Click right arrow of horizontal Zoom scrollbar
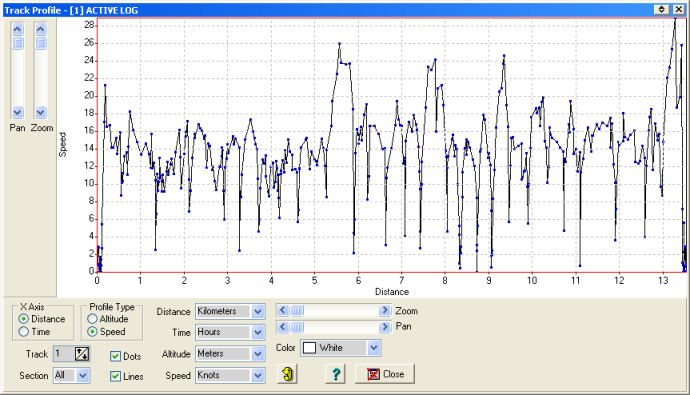The image size is (690, 395). 385,311
